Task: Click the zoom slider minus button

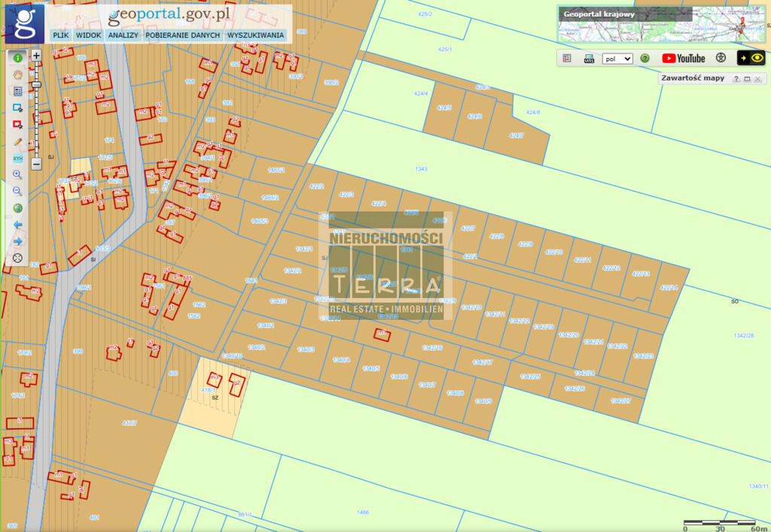Action: coord(36,164)
